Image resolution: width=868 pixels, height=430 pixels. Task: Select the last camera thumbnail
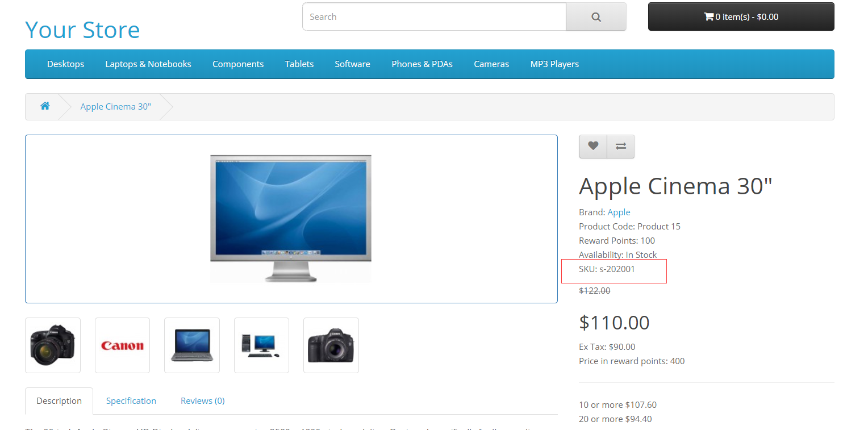331,345
